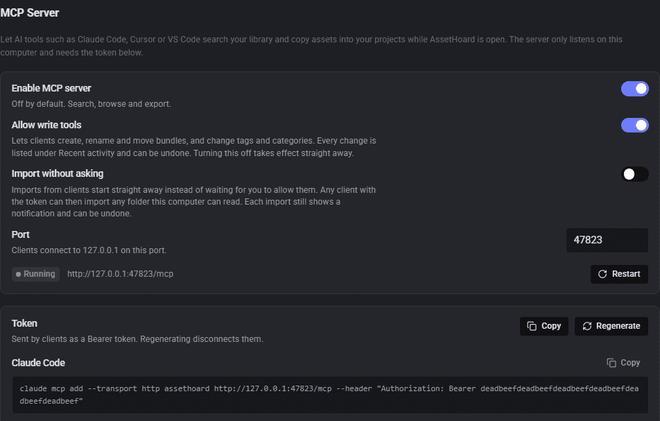Click the Allow write tools label text
Image resolution: width=660 pixels, height=421 pixels.
pyautogui.click(x=46, y=125)
